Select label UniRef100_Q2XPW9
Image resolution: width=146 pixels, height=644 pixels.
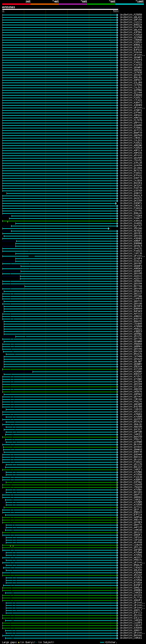point(131,37)
